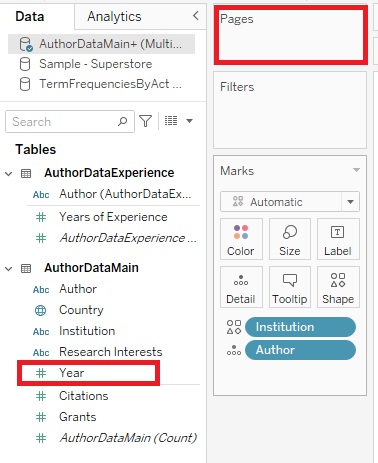Click the Pages shelf
The image size is (378, 463).
(x=291, y=35)
